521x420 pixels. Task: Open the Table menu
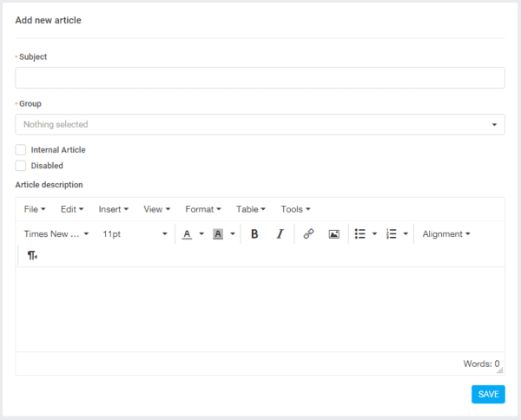tap(251, 209)
